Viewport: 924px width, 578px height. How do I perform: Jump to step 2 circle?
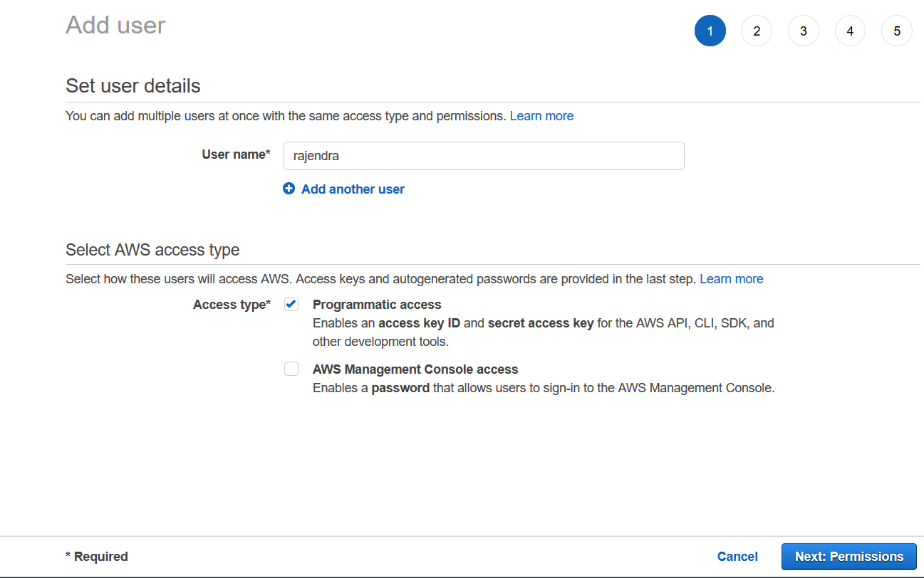pos(756,31)
